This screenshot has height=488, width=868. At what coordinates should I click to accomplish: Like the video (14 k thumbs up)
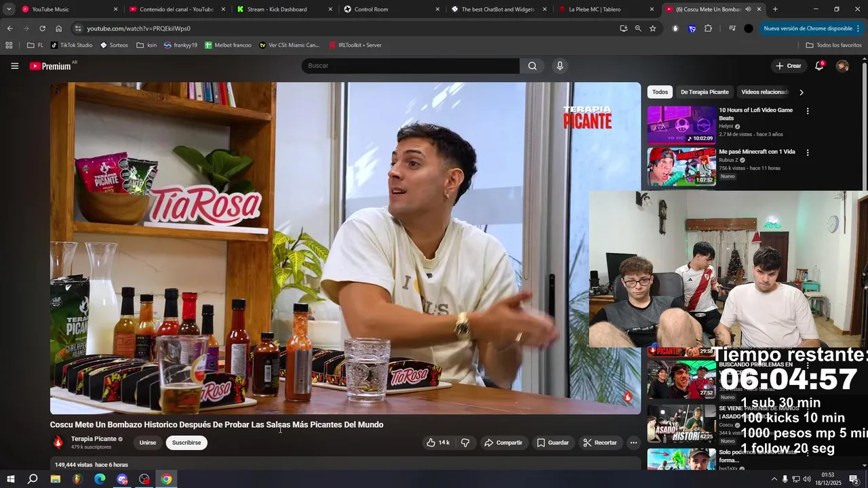(438, 443)
